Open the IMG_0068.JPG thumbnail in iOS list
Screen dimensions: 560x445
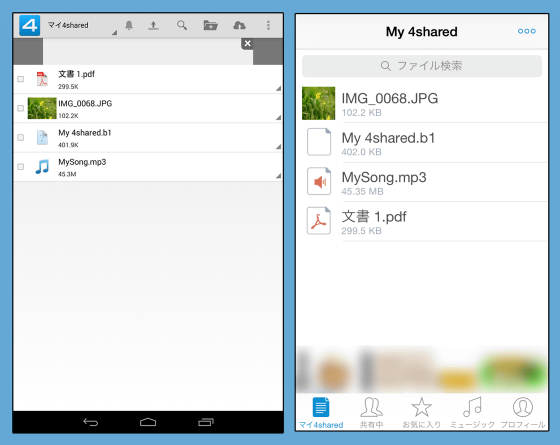pos(319,103)
